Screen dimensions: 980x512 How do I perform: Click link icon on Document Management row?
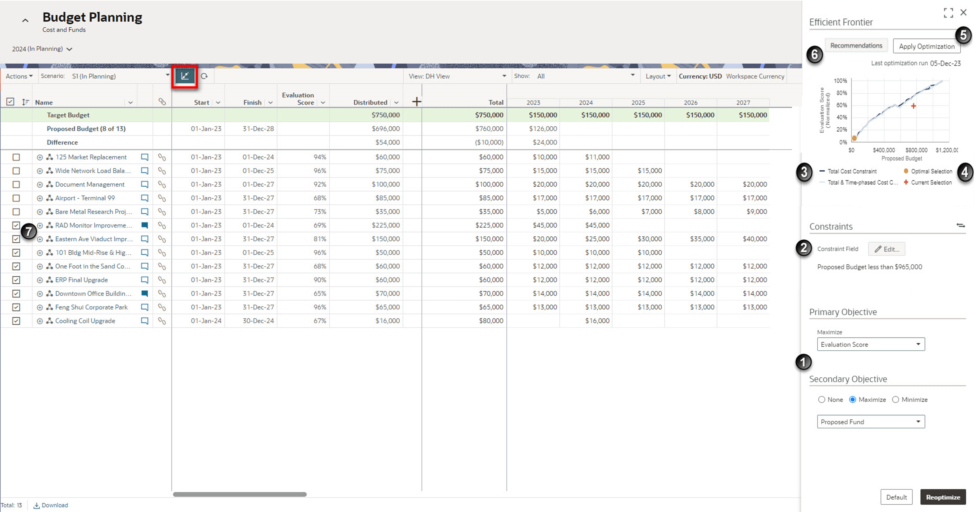[162, 185]
